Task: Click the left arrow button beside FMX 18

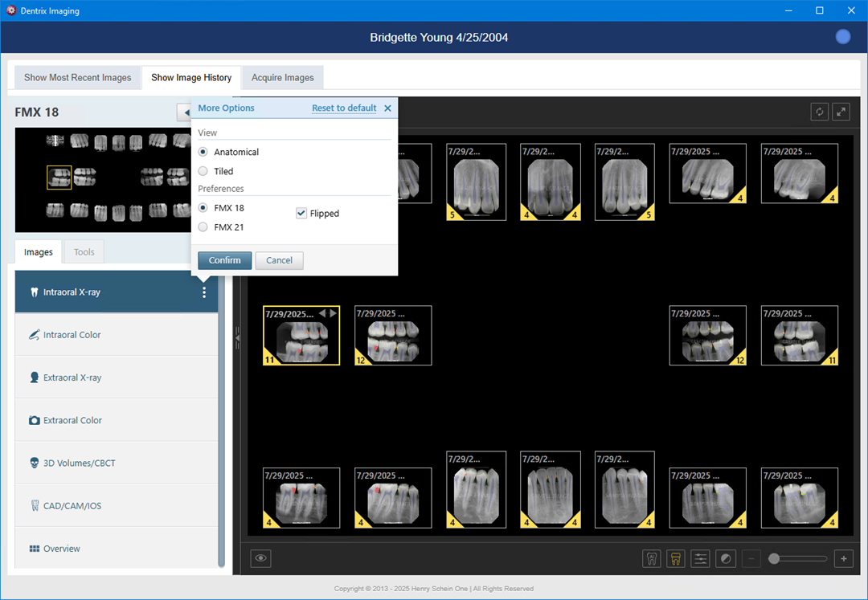Action: 184,112
